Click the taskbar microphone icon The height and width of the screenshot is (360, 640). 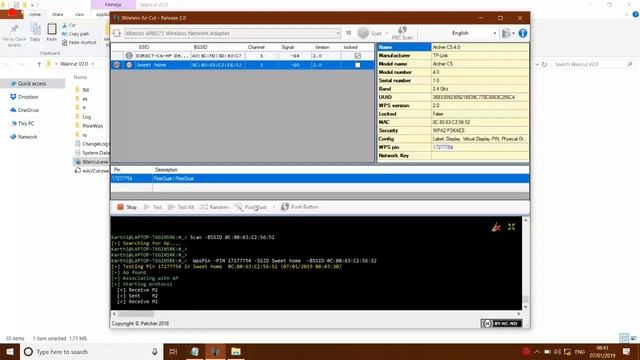click(155, 351)
